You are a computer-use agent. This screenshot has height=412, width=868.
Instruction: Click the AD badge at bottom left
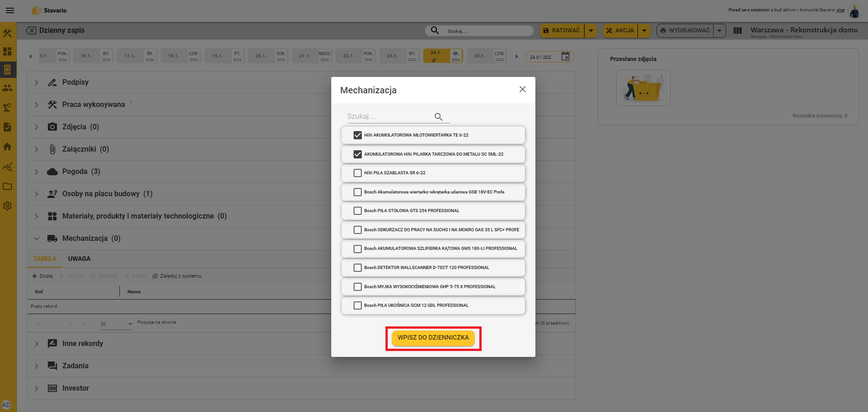6,405
